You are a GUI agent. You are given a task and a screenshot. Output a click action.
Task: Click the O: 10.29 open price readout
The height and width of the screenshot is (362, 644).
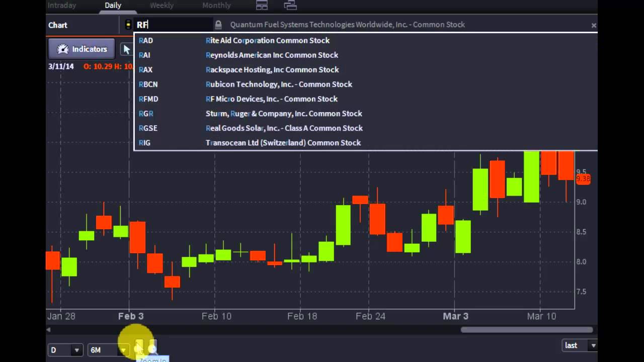(98, 66)
